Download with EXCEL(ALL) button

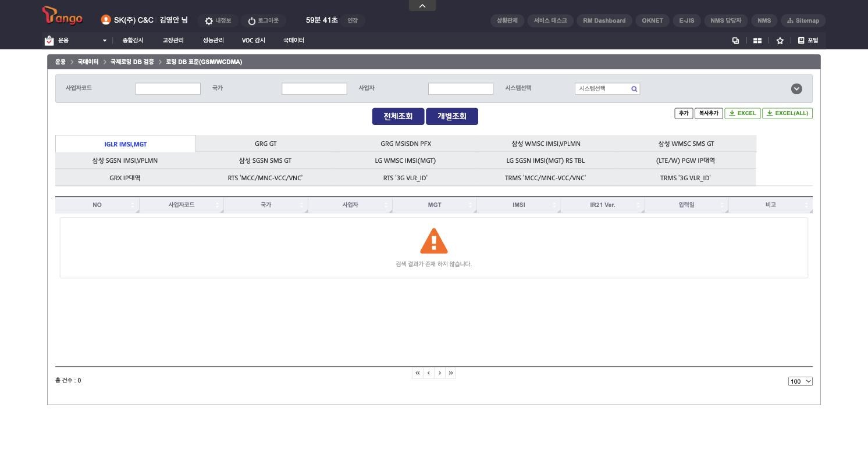pyautogui.click(x=787, y=113)
